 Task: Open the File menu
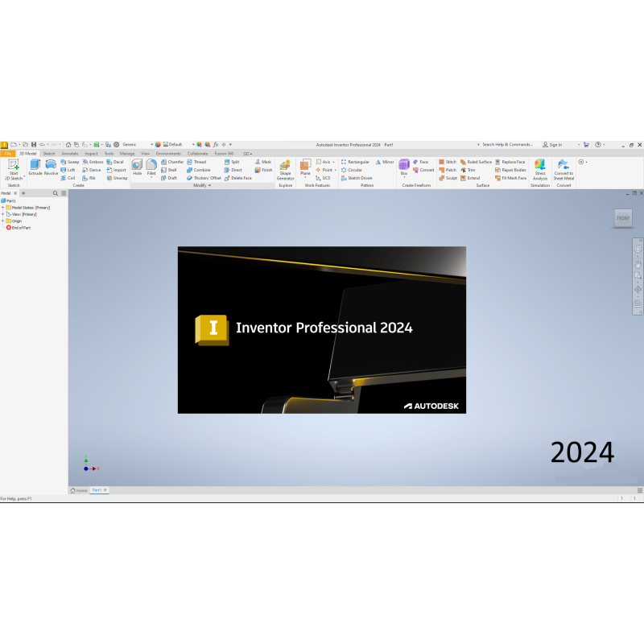coord(8,153)
